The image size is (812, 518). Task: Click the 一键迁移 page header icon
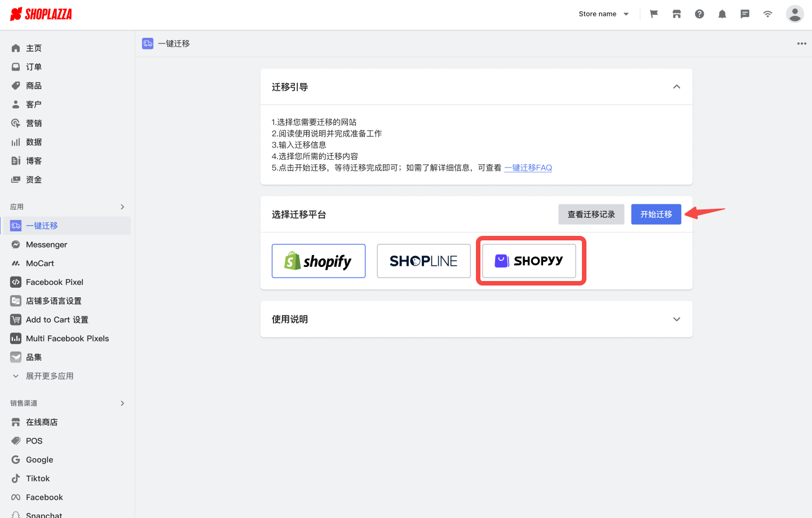click(148, 43)
